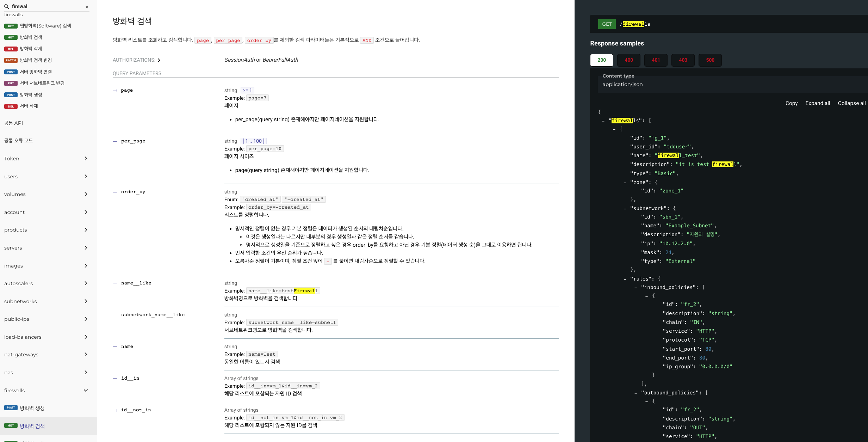Screen dimensions: 868x442
Task: Open the GET 웹방화벽(Software) 검색 item
Action: 45,26
